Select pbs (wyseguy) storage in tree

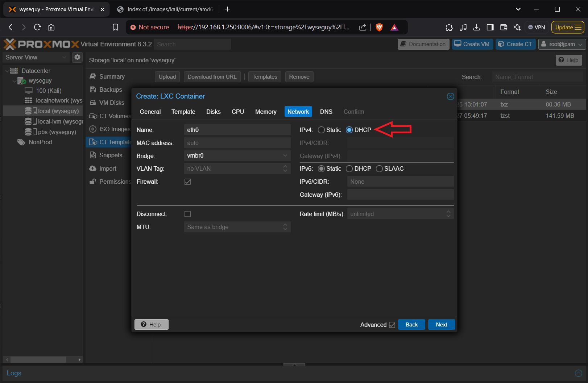(50, 132)
